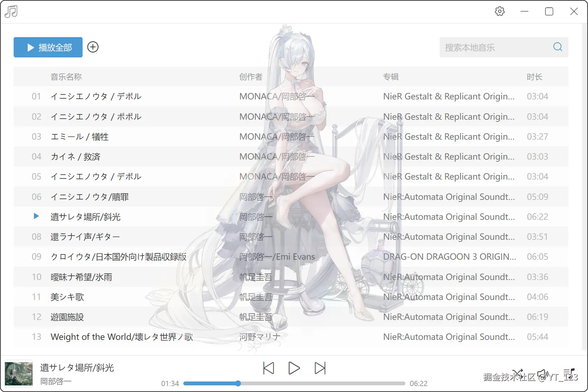Click the NieR:Automata album on the 美シキ歌 row
The height and width of the screenshot is (392, 588).
(449, 297)
